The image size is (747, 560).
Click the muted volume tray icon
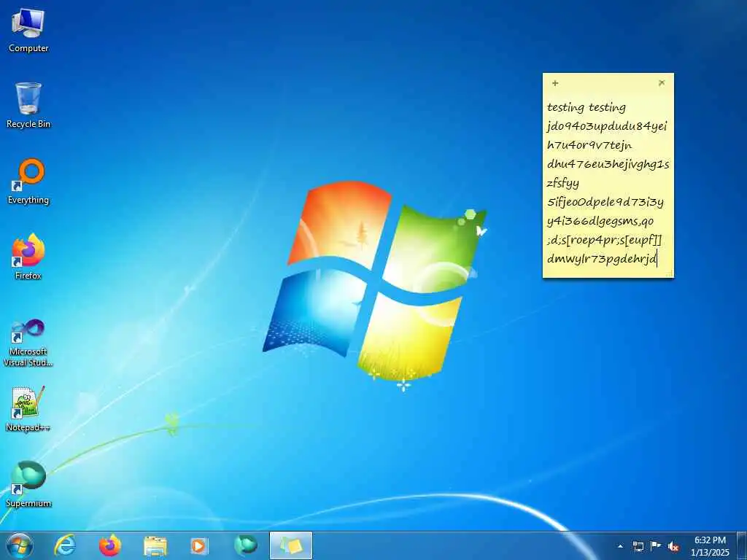(673, 547)
